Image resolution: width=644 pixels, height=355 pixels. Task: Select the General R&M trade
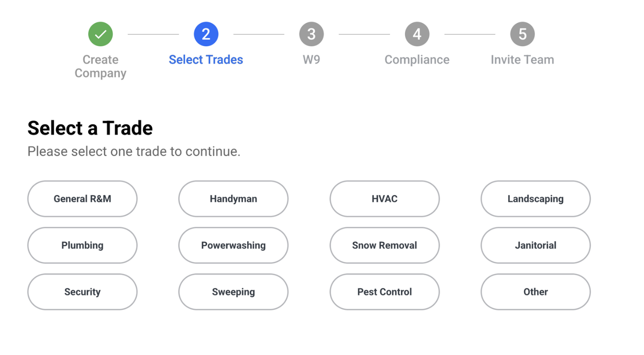pos(82,199)
